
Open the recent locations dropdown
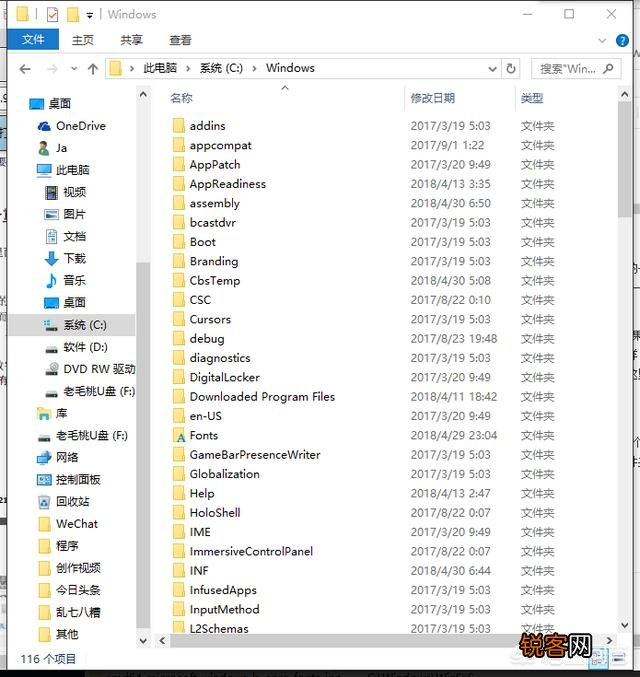point(74,69)
